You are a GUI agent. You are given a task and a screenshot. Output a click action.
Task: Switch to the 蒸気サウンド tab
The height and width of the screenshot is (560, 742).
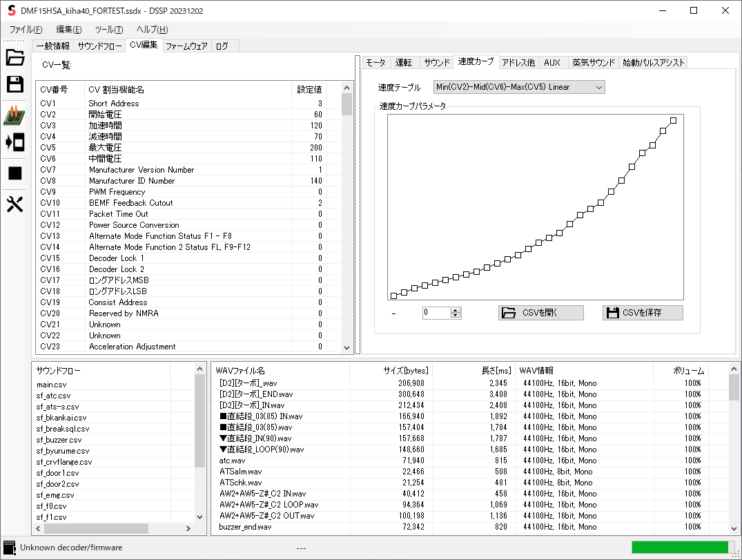click(593, 62)
